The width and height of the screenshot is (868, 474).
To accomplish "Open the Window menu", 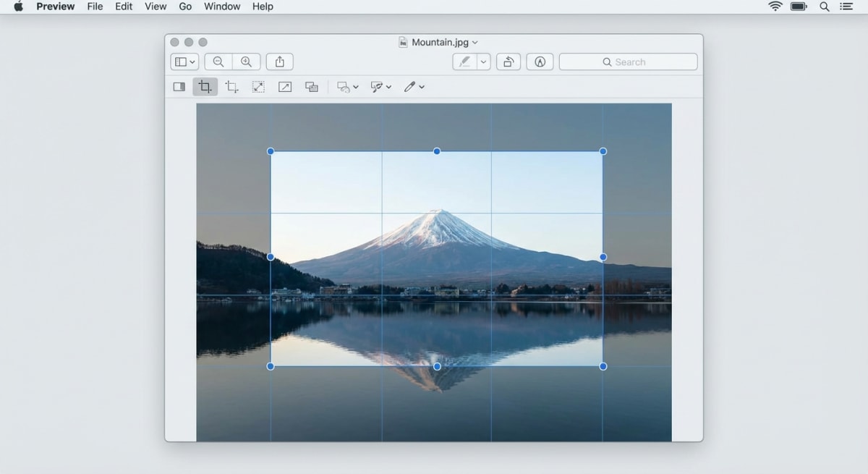I will [221, 7].
